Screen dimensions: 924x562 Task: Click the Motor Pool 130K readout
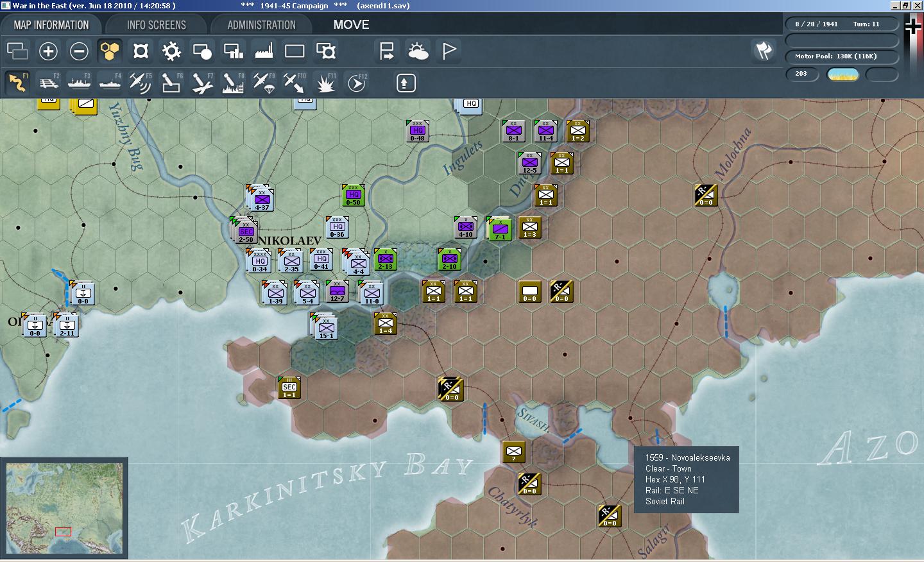842,56
